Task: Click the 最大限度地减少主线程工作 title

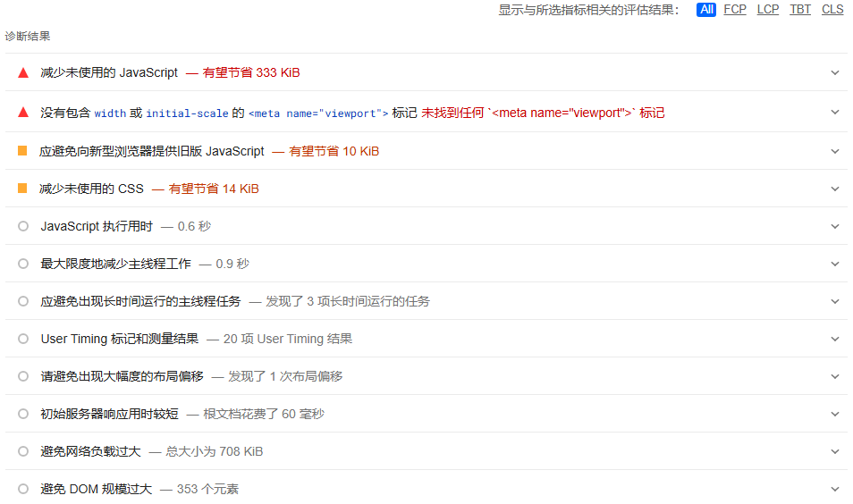Action: coord(115,264)
